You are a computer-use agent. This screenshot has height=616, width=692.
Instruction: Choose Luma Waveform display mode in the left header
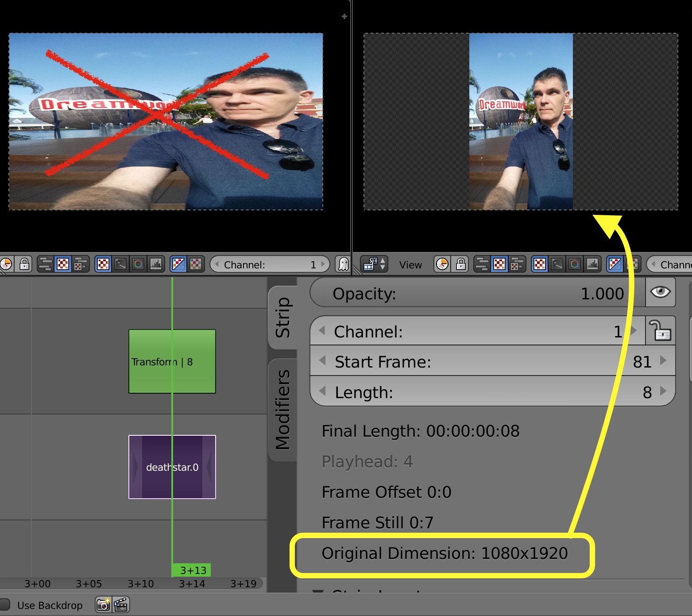tap(120, 264)
